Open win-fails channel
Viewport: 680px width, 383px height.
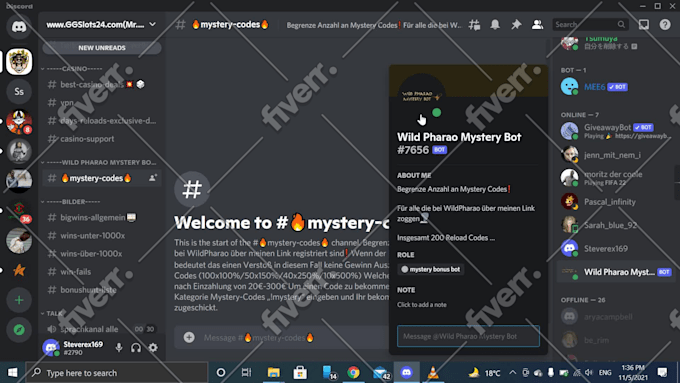pyautogui.click(x=102, y=272)
